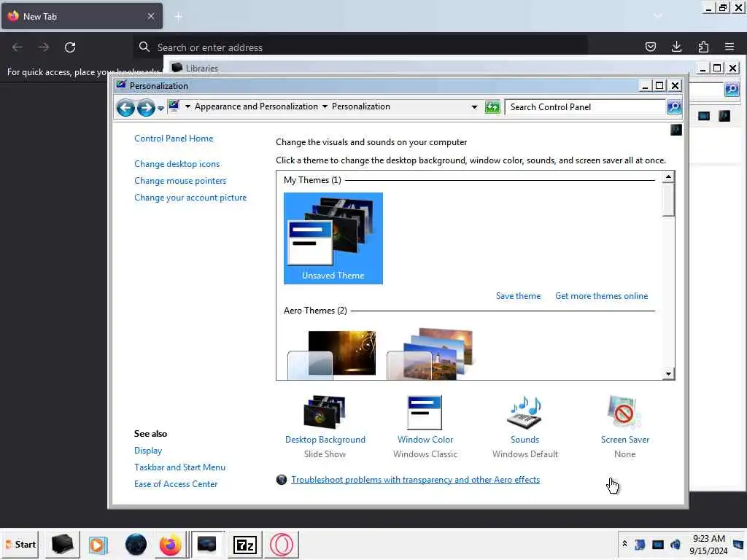The height and width of the screenshot is (560, 747).
Task: Close the New Tab browser tab
Action: coord(150,16)
